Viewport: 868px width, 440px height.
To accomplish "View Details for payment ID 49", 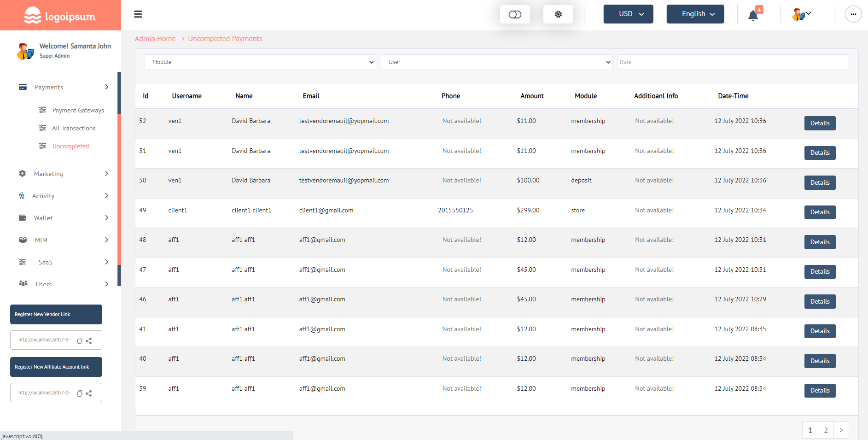I will pyautogui.click(x=820, y=212).
